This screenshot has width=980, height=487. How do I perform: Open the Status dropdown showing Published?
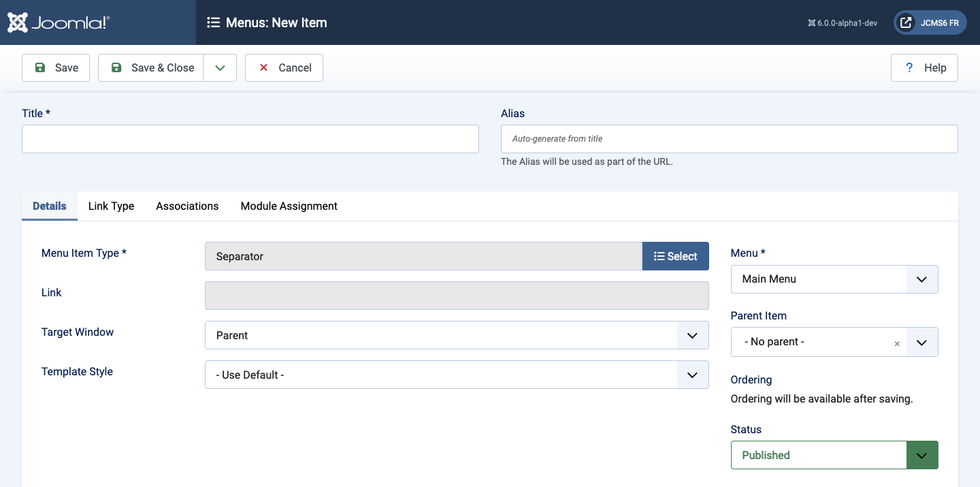pos(834,455)
